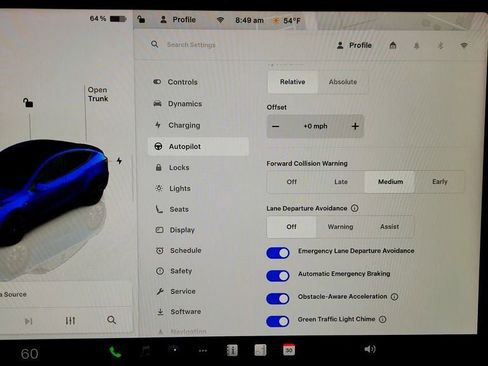
Task: Open the music note app in bottom bar
Action: pos(145,351)
